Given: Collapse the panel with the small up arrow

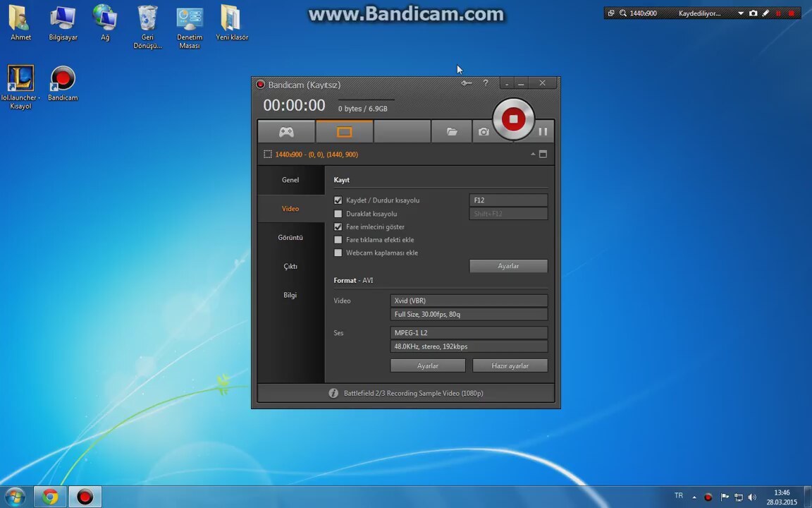Looking at the screenshot, I should (x=533, y=154).
